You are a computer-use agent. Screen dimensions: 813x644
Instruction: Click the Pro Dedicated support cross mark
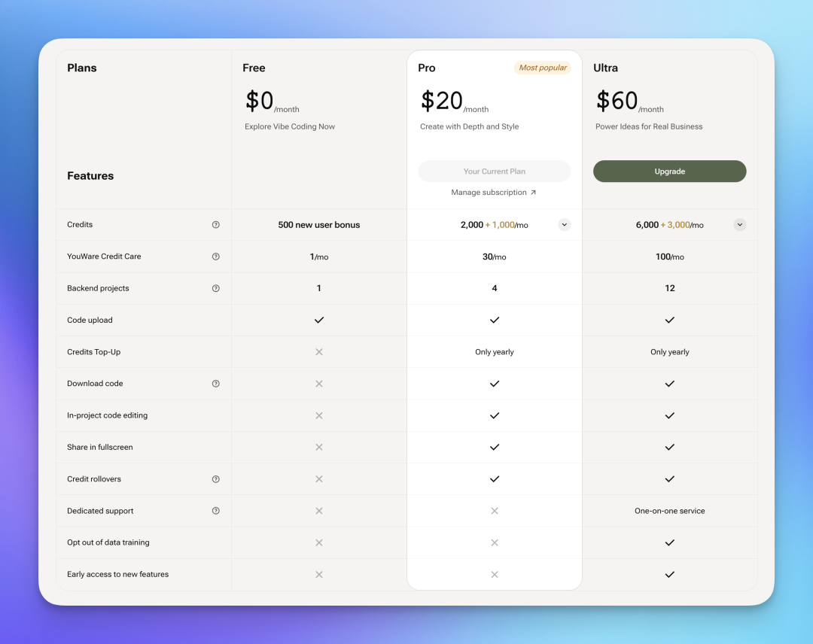[x=495, y=511]
